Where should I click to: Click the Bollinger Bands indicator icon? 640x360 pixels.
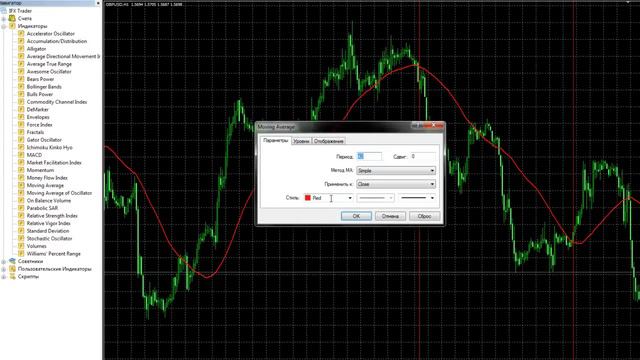coord(21,87)
